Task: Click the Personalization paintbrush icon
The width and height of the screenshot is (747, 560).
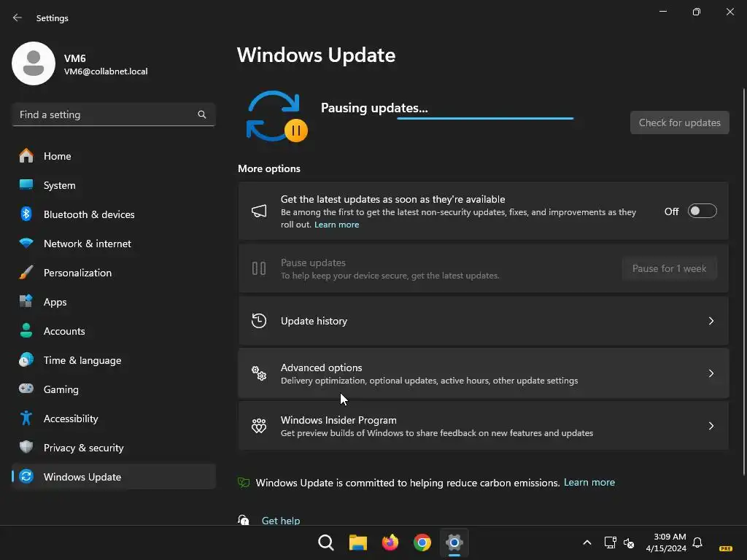Action: 26,273
